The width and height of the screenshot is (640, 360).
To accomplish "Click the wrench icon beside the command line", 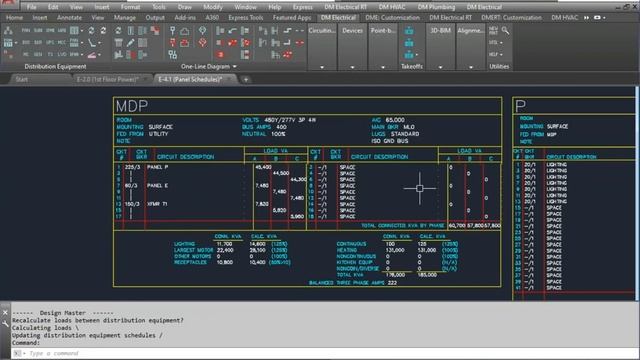I will [5, 324].
